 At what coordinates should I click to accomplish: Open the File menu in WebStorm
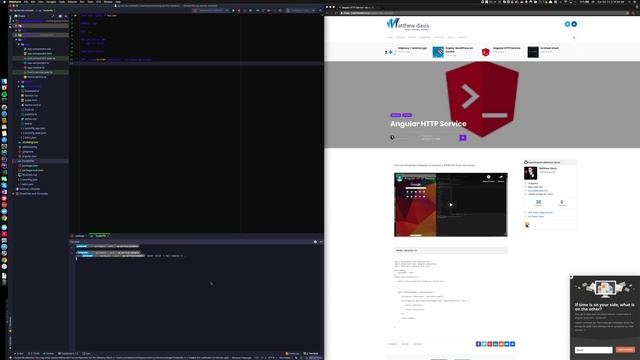coord(26,2)
